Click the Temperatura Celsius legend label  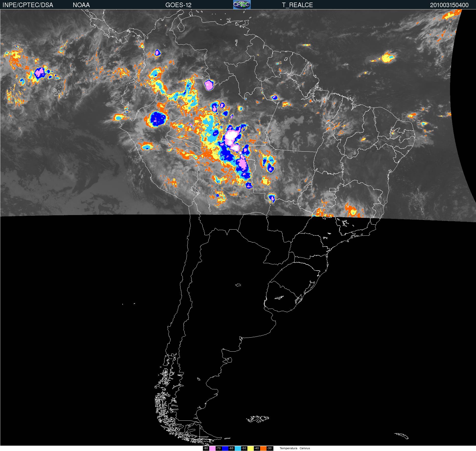tap(295, 448)
